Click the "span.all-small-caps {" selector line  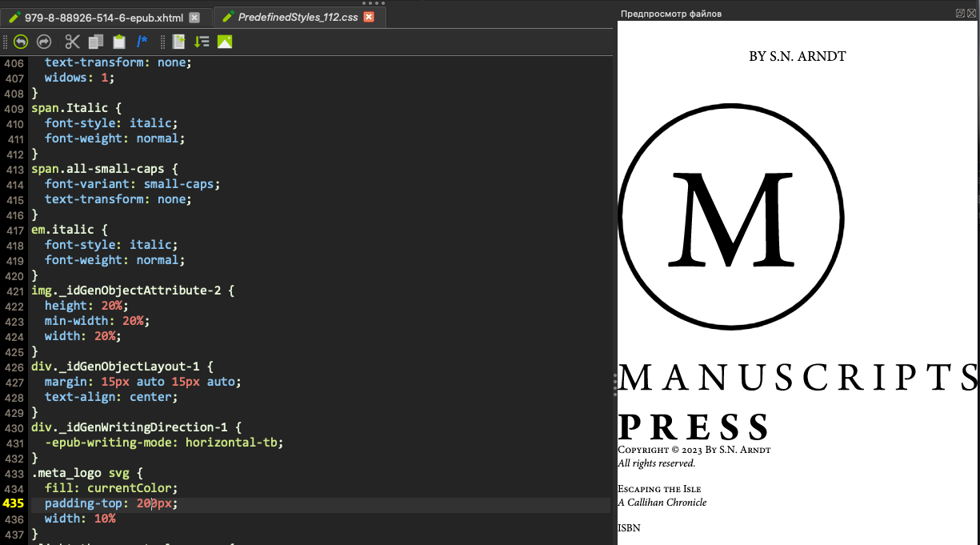click(x=105, y=169)
